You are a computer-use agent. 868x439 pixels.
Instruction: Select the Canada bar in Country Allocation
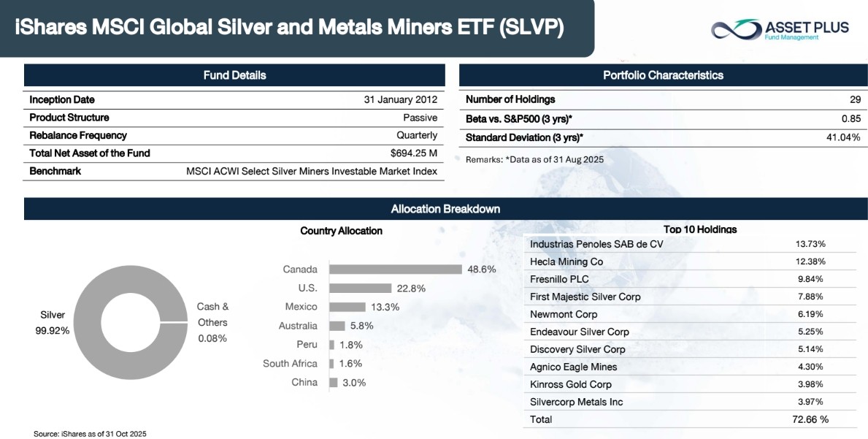click(395, 270)
